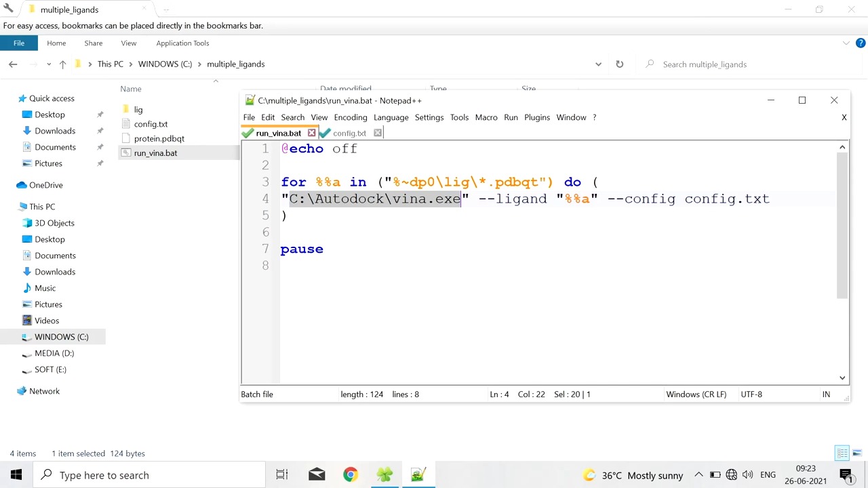Open Explorer help question mark icon
This screenshot has height=488, width=868.
coord(861,43)
